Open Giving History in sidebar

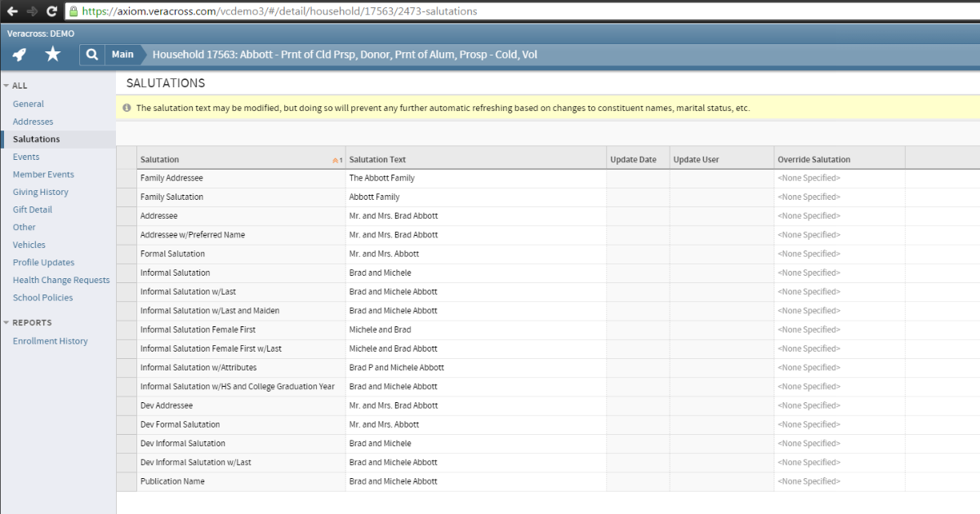coord(40,192)
